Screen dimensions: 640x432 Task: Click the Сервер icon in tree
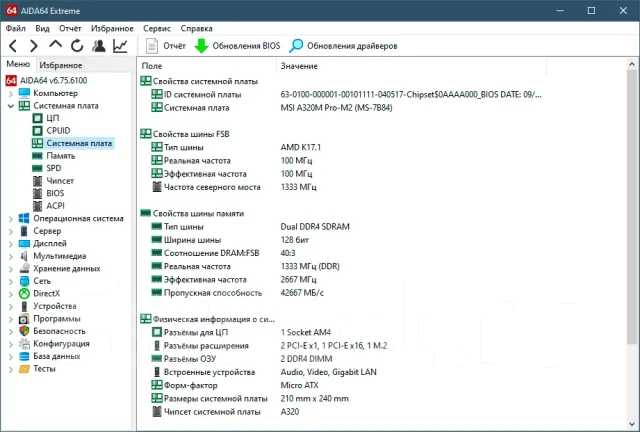pyautogui.click(x=24, y=231)
